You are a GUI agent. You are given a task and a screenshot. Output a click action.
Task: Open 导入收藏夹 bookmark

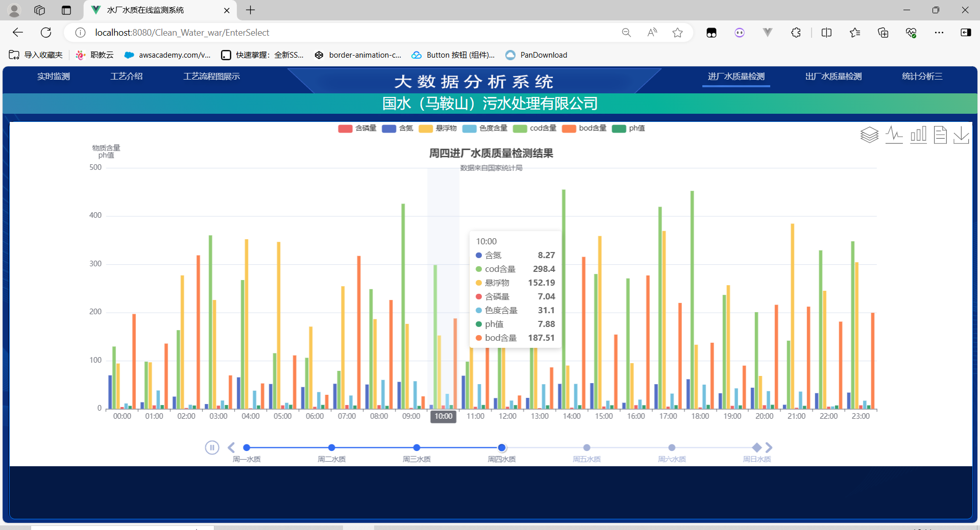pos(36,55)
